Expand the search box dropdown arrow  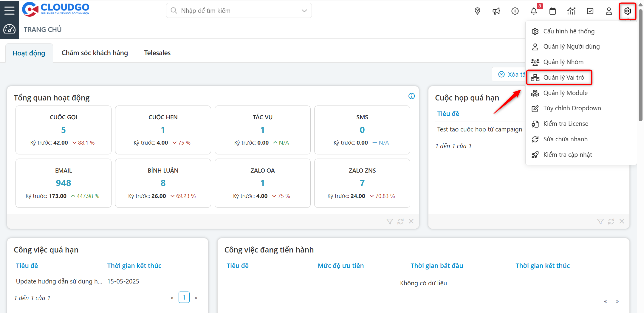pyautogui.click(x=304, y=11)
